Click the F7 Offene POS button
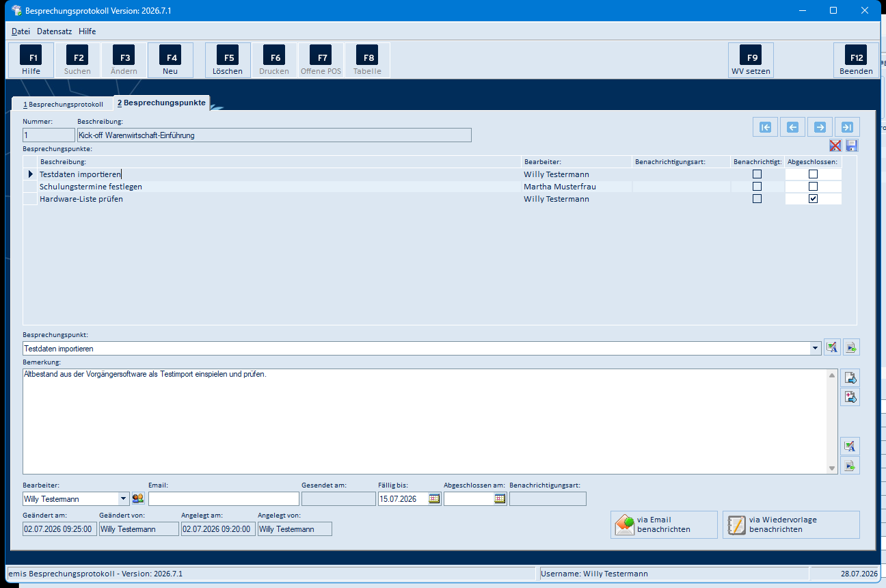Image resolution: width=886 pixels, height=588 pixels. click(321, 60)
